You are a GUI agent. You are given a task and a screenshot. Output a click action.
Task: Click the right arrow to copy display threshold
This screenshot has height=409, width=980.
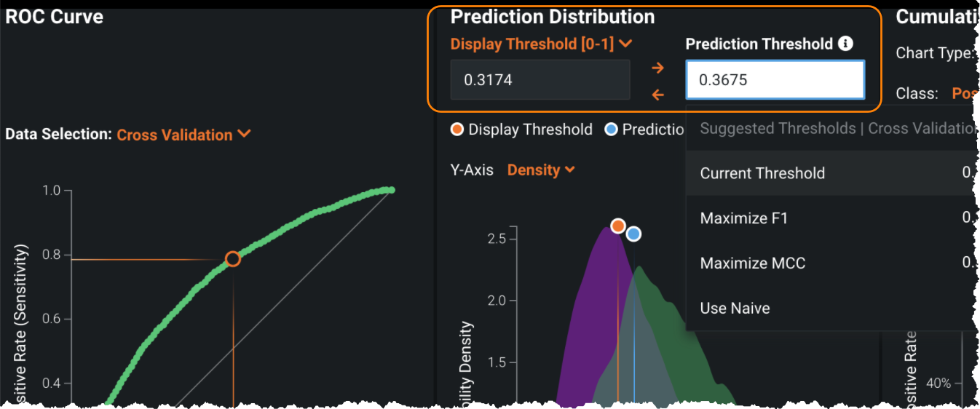point(657,68)
